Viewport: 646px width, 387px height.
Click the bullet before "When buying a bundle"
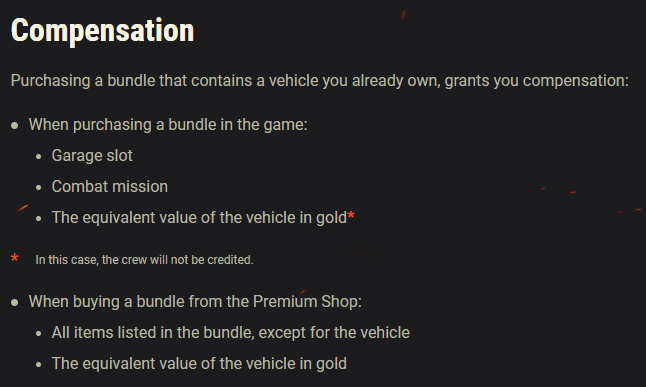coord(15,303)
